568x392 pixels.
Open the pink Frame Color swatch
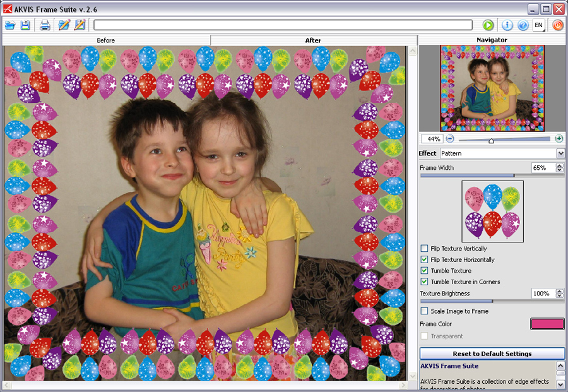(x=547, y=324)
